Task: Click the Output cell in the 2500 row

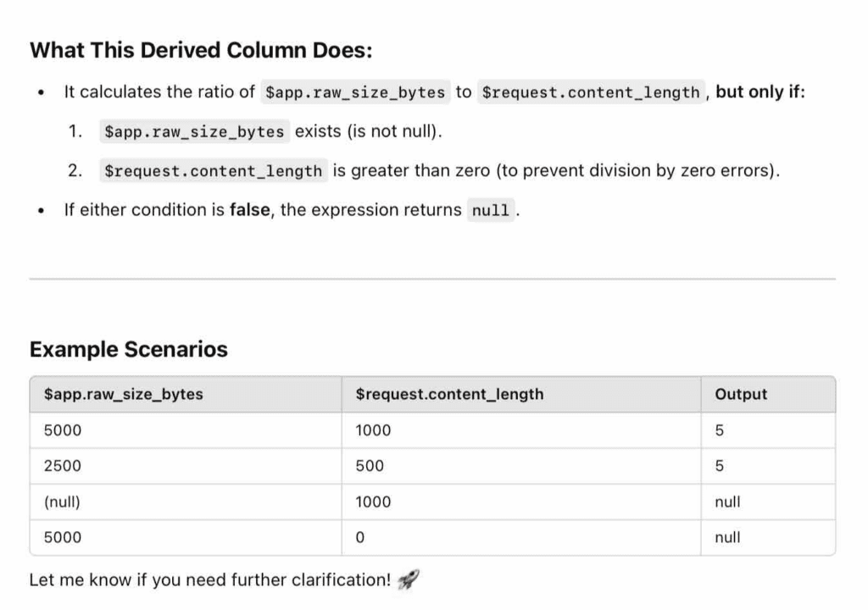Action: click(x=720, y=466)
